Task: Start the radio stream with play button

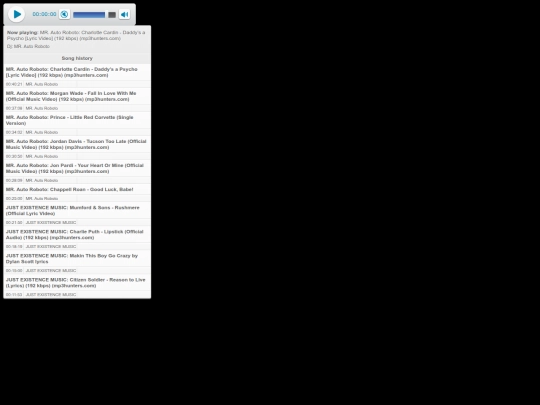Action: coord(16,14)
